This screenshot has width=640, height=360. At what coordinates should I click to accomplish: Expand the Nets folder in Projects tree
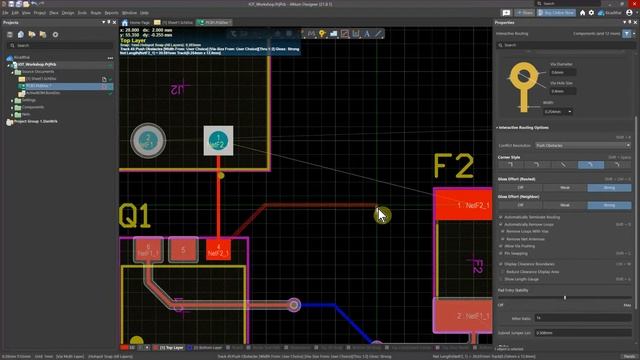(12, 115)
